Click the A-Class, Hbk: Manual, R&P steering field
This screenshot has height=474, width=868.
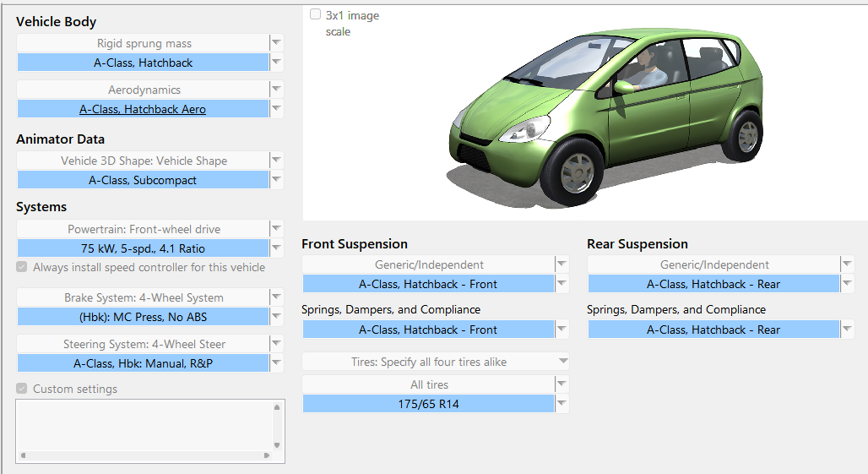143,363
